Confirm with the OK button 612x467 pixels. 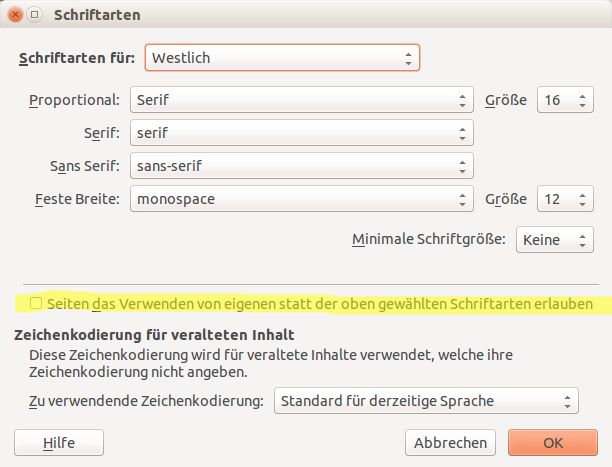[x=552, y=442]
